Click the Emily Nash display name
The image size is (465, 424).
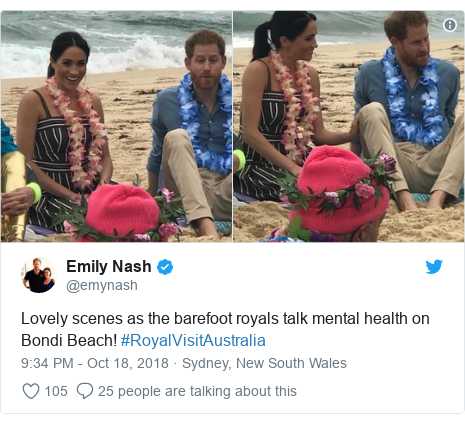109,266
